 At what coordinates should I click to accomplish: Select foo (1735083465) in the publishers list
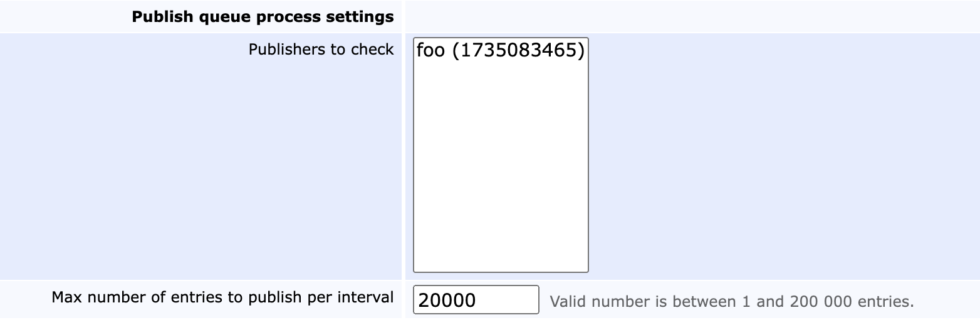(500, 50)
